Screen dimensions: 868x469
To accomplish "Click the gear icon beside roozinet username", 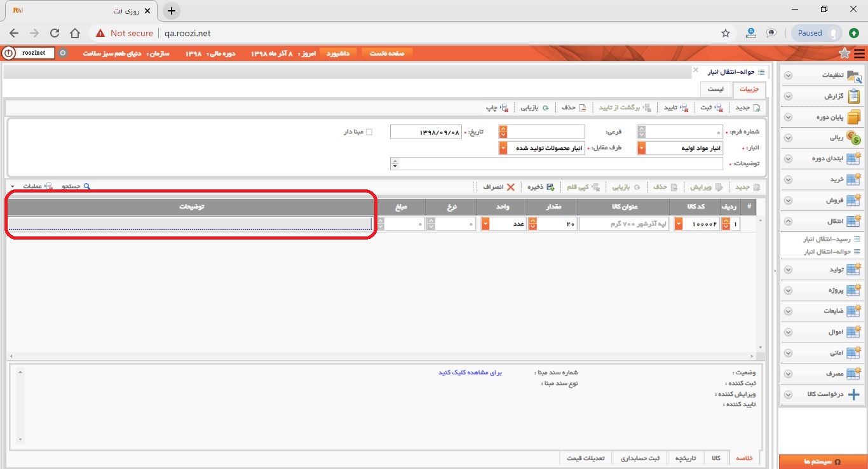I will [62, 53].
